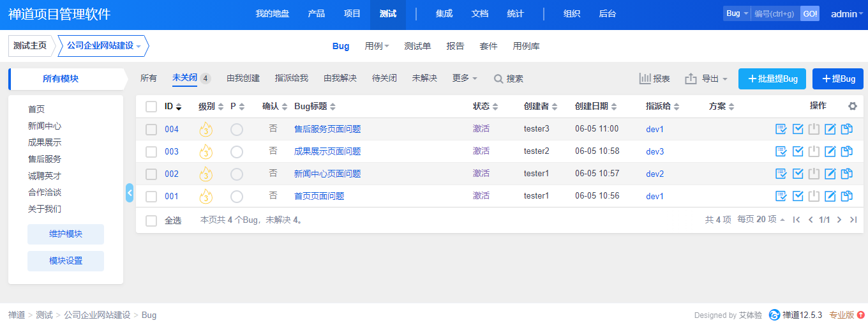Collapse the module sidebar with the arrow handle

(130, 193)
